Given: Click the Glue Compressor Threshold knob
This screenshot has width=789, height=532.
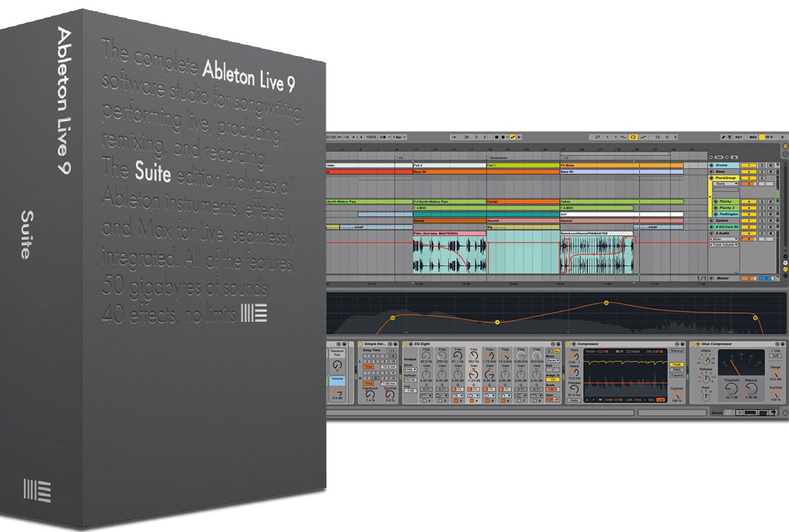Looking at the screenshot, I should [x=730, y=389].
